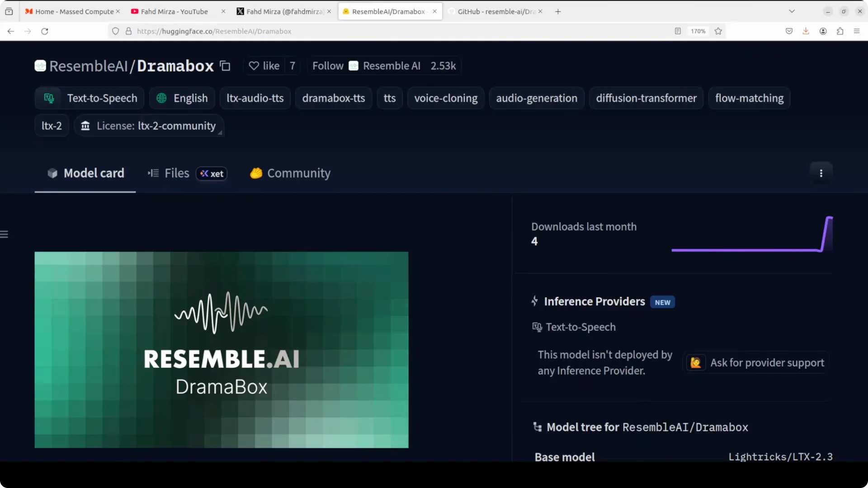Bookmark this page with the star
868x488 pixels.
(x=718, y=31)
